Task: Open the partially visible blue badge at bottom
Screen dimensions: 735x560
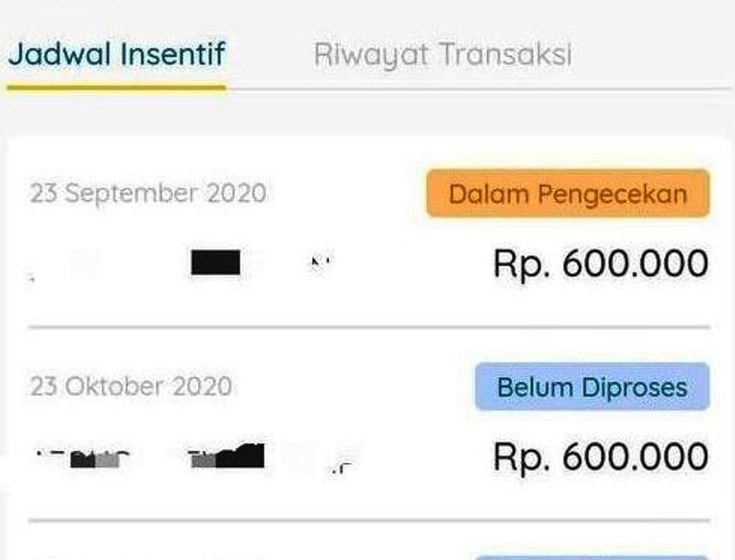Action: 592,558
